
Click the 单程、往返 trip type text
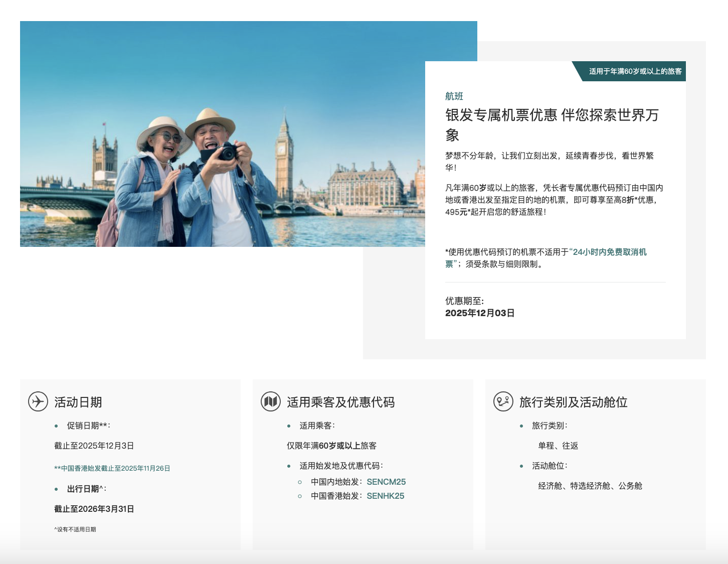coord(558,446)
